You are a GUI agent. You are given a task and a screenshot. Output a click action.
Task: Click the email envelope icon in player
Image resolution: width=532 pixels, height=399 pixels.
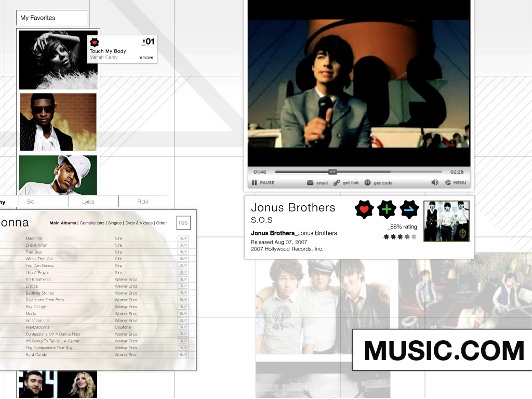[310, 182]
